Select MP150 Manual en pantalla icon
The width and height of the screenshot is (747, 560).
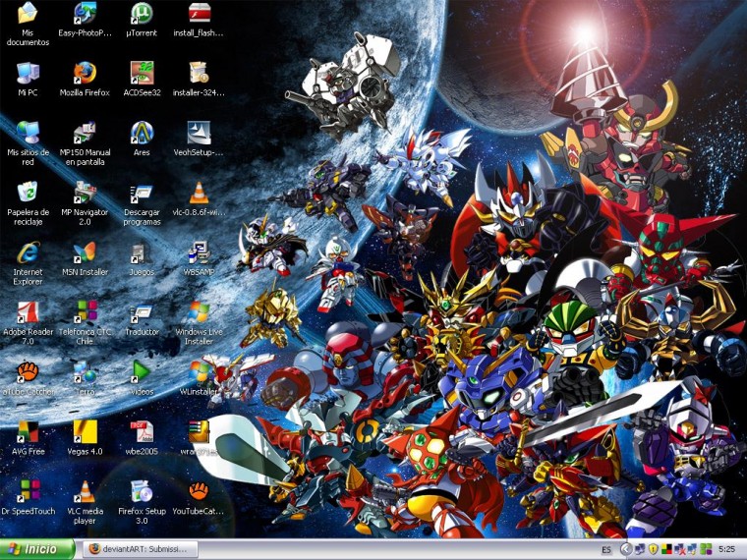click(85, 133)
